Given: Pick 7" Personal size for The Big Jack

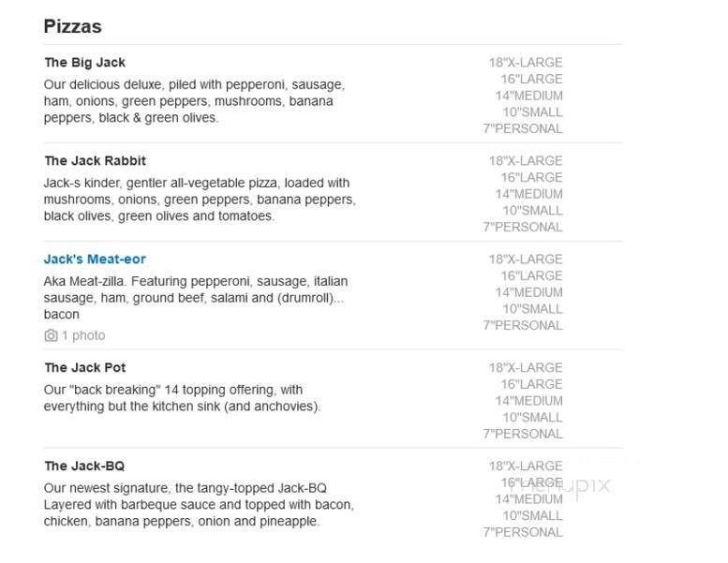Looking at the screenshot, I should pos(523,128).
